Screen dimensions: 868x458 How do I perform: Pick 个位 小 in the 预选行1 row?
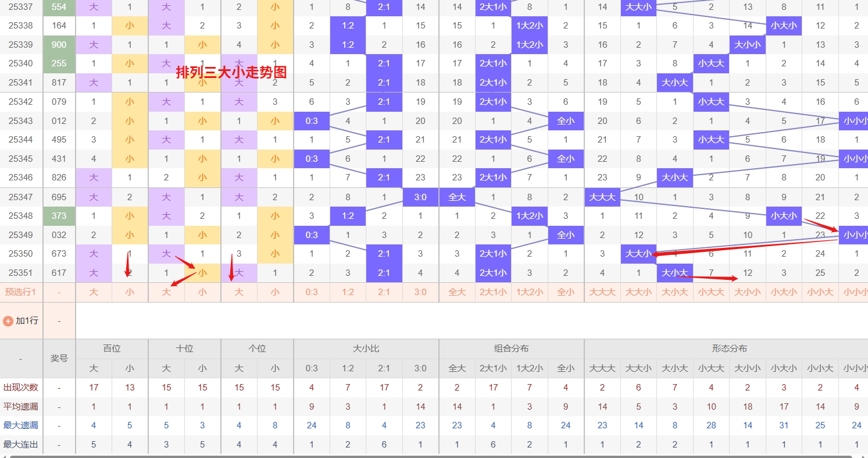275,292
